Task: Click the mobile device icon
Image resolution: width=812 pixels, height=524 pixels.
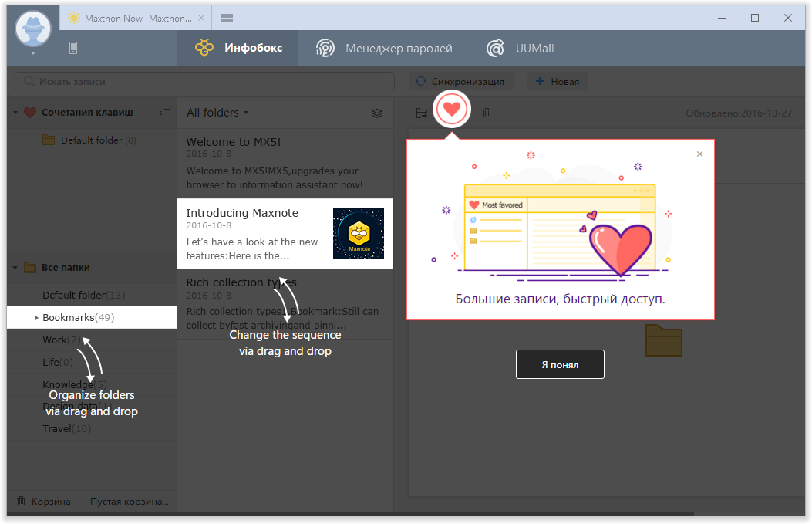Action: coord(73,48)
